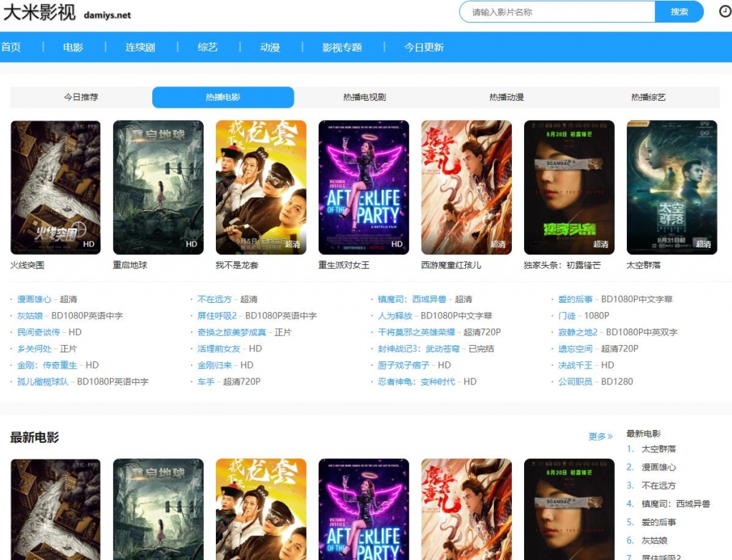Open ranked item 3 不在远方
Viewport: 732px width, 560px height.
click(x=658, y=485)
